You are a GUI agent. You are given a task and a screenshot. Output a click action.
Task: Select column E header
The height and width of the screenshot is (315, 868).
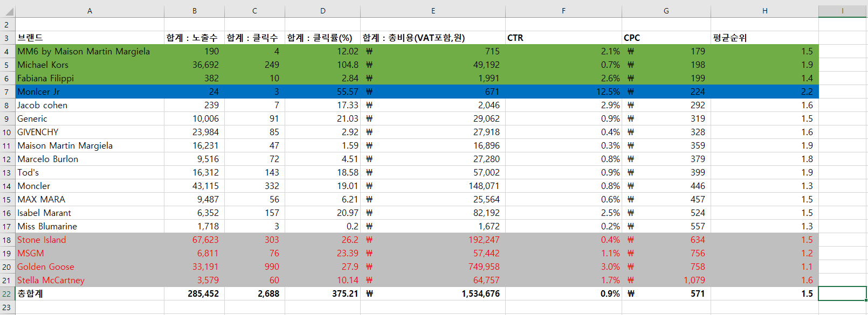433,11
